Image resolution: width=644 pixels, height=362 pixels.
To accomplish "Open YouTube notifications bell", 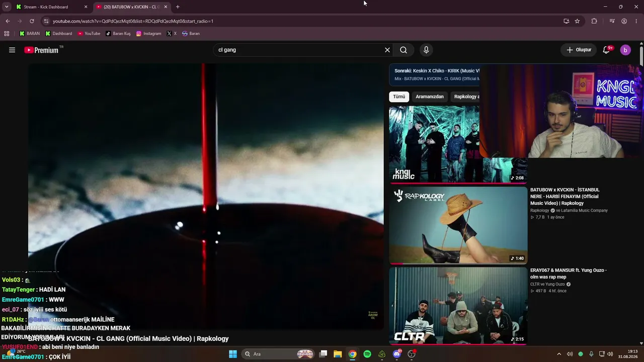I will coord(606,50).
